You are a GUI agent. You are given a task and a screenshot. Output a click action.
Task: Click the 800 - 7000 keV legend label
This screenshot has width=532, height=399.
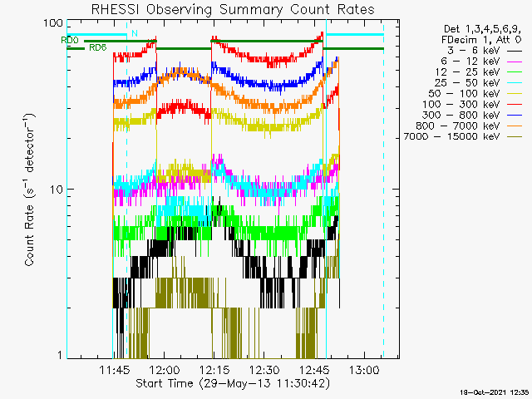(458, 126)
